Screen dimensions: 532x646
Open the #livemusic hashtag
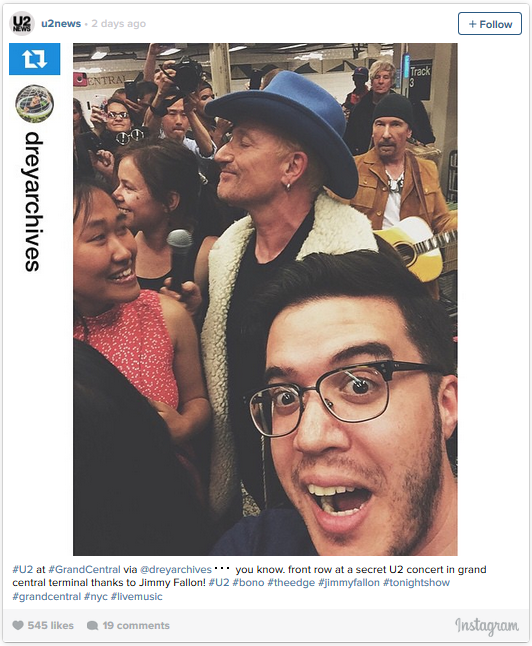pos(137,596)
